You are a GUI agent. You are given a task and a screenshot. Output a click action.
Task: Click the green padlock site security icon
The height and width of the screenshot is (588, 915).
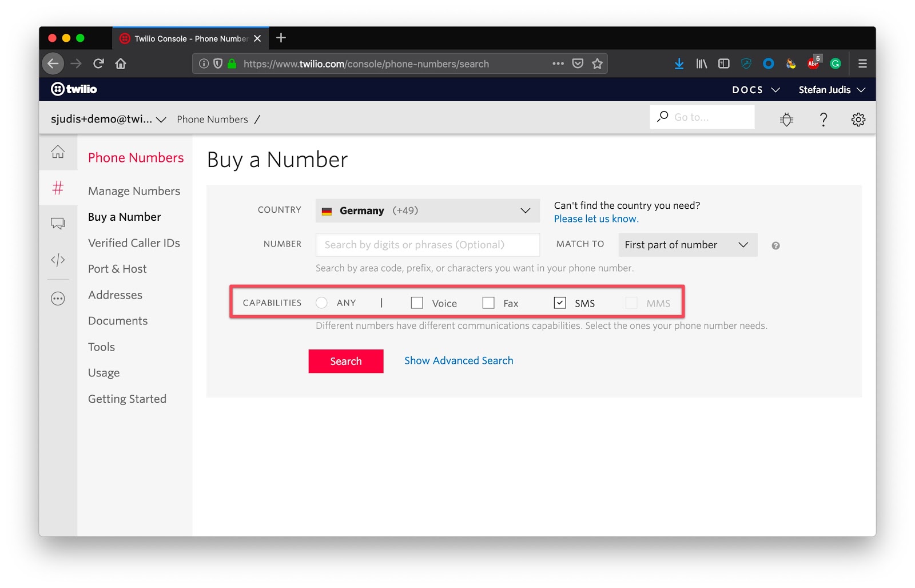tap(232, 63)
